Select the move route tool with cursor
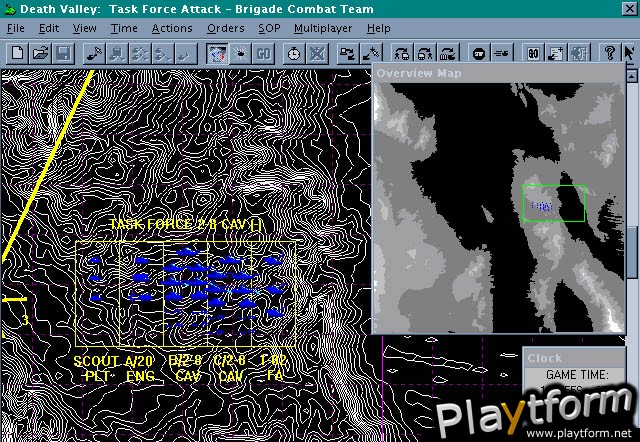 click(x=94, y=53)
